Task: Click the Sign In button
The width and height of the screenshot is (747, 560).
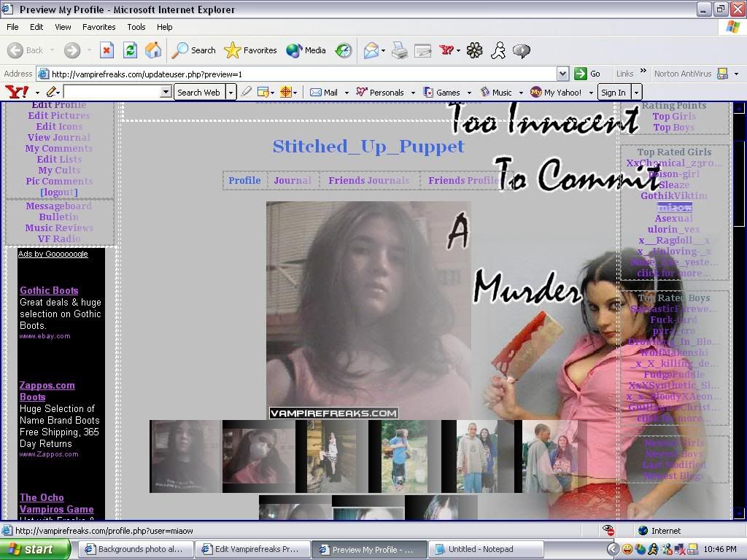Action: tap(613, 93)
